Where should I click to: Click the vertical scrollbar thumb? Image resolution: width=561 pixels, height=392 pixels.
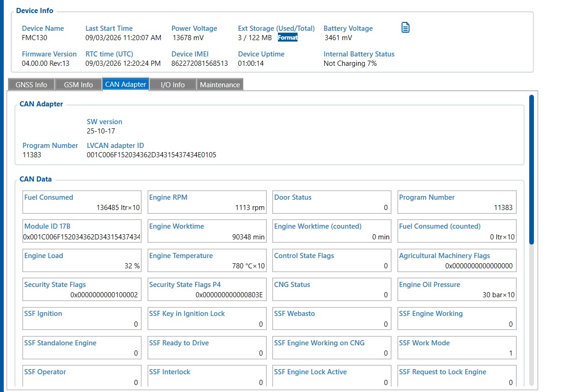(531, 169)
